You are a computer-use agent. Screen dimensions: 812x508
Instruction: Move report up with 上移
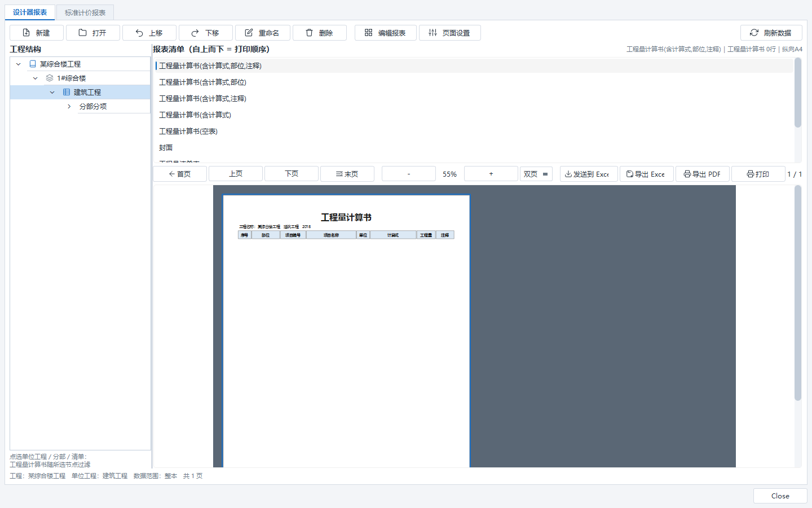(149, 33)
